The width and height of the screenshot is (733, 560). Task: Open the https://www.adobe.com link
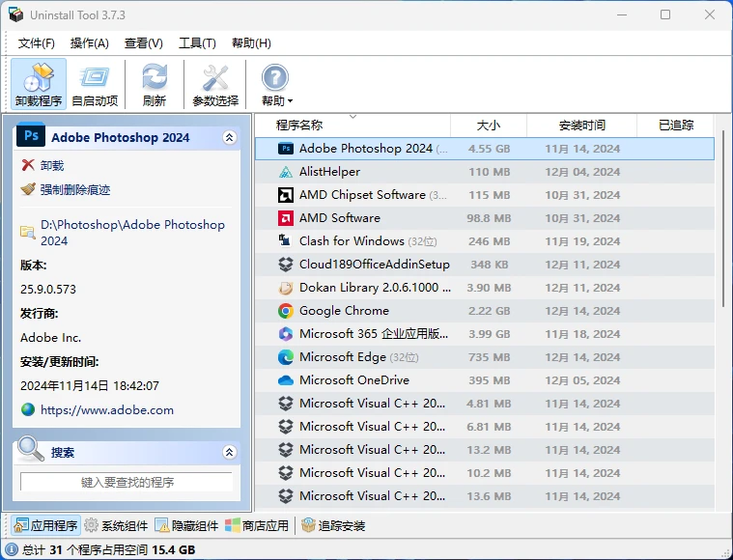[x=107, y=410]
